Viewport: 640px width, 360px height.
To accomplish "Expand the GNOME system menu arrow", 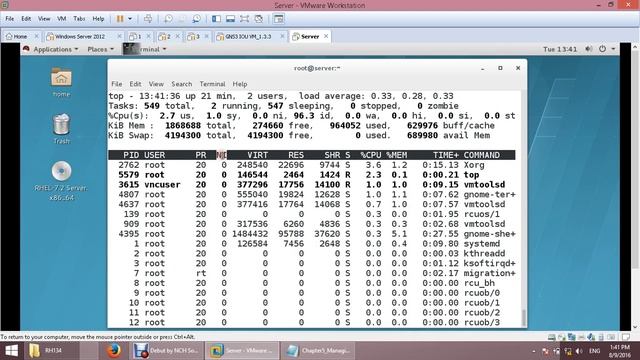I will [x=613, y=49].
